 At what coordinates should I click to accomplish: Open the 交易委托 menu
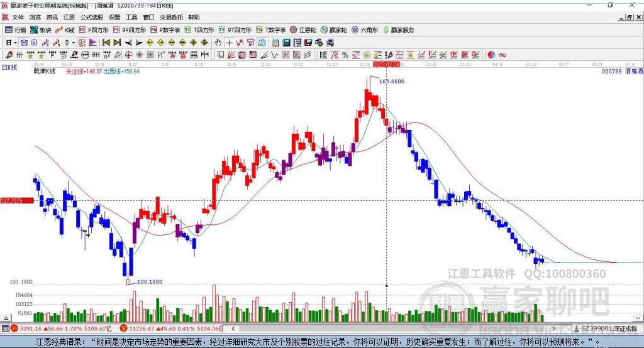pyautogui.click(x=171, y=17)
